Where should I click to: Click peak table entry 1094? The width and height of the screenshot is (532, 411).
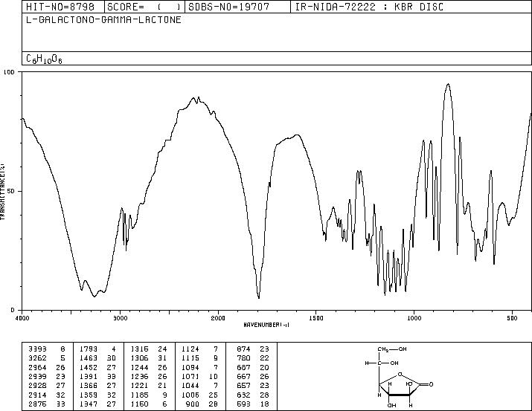point(190,367)
